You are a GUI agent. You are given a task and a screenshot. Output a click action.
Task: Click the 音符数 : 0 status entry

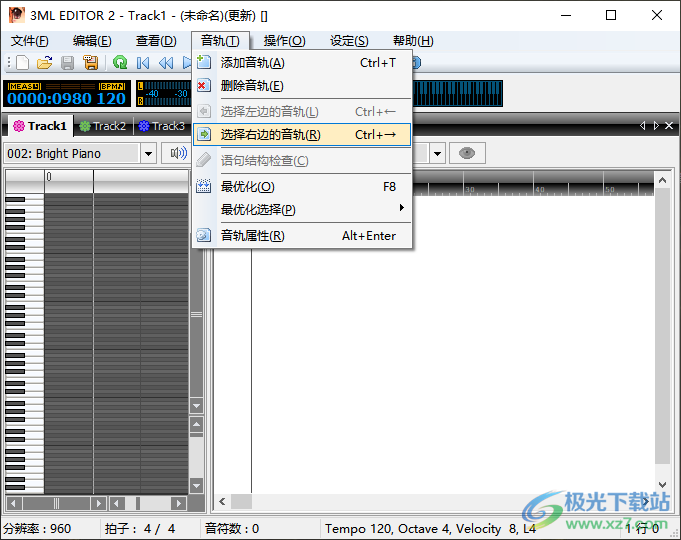[232, 529]
